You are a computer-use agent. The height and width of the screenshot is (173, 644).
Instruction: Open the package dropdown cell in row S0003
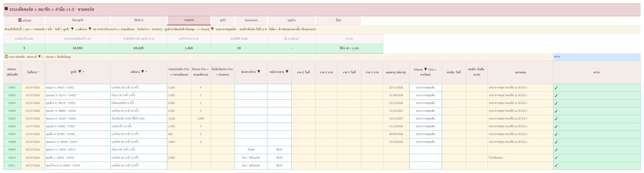[x=139, y=103]
